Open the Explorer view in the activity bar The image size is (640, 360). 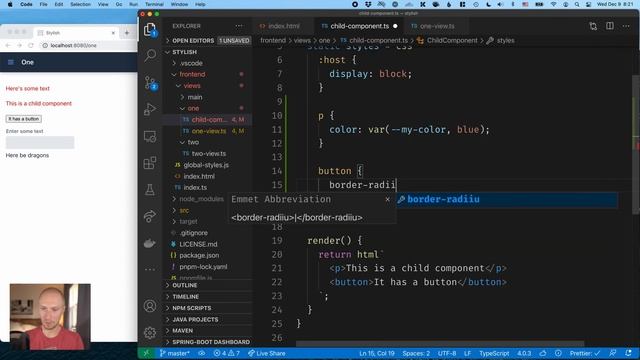[150, 29]
